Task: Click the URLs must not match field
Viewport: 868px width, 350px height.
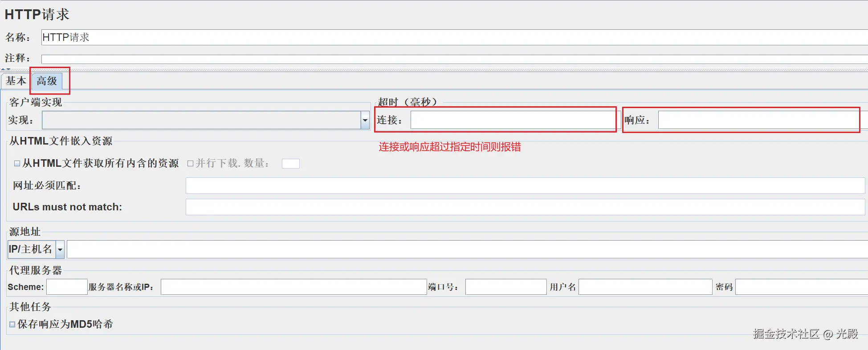Action: tap(525, 207)
